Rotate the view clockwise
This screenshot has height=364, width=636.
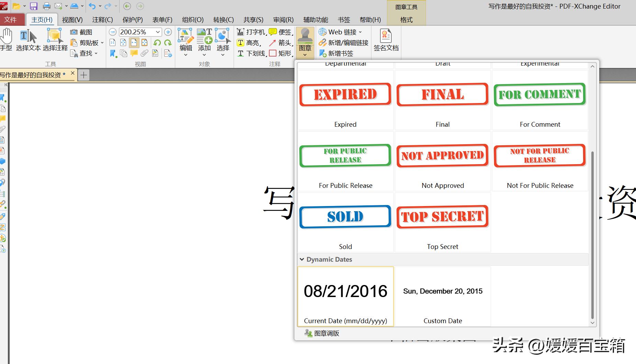point(168,43)
